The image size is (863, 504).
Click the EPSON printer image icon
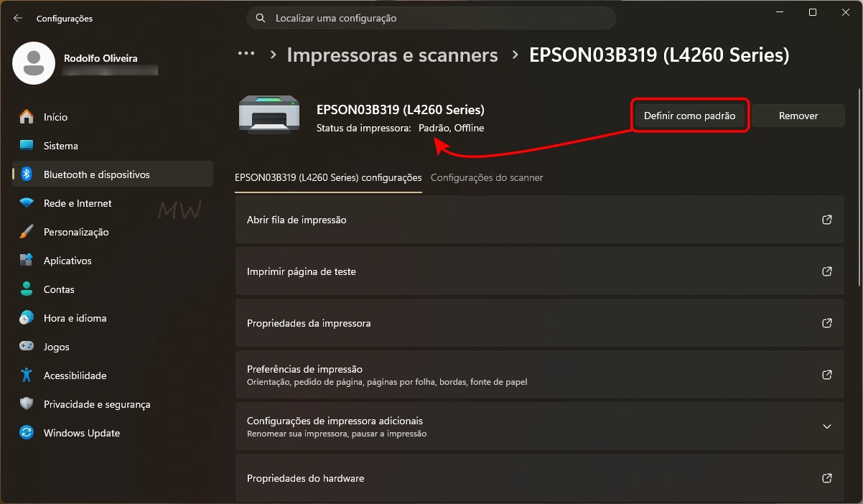(269, 115)
